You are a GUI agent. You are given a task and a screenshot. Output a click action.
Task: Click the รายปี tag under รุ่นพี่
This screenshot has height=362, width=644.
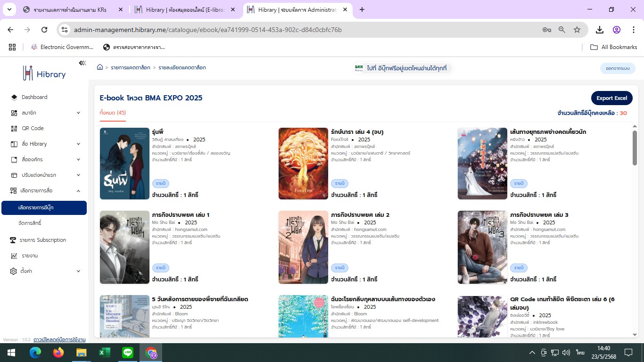coord(161,183)
